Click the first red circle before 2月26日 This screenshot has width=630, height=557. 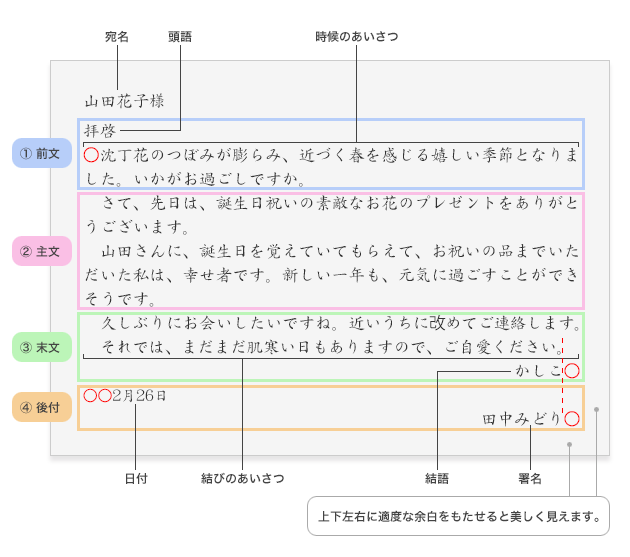(x=91, y=396)
